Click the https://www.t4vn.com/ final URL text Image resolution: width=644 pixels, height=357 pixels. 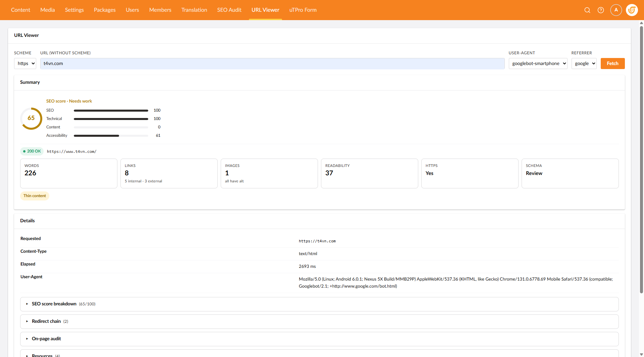(71, 152)
